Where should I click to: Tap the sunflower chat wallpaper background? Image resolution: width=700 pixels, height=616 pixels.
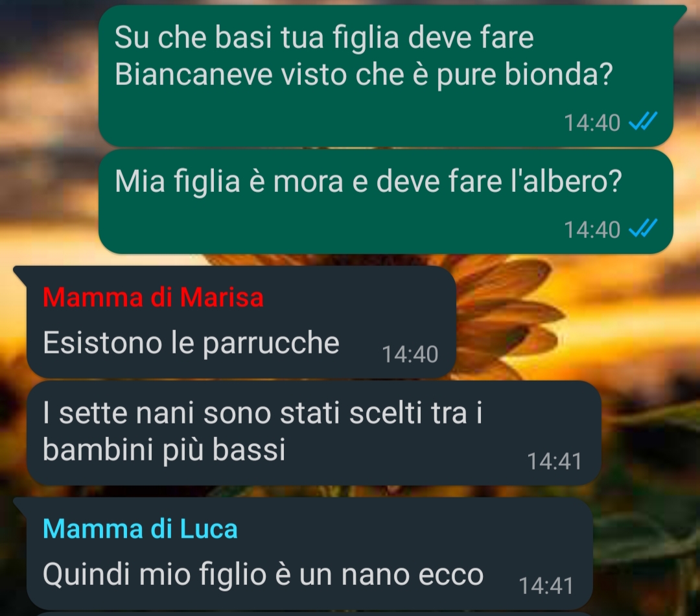(576, 322)
